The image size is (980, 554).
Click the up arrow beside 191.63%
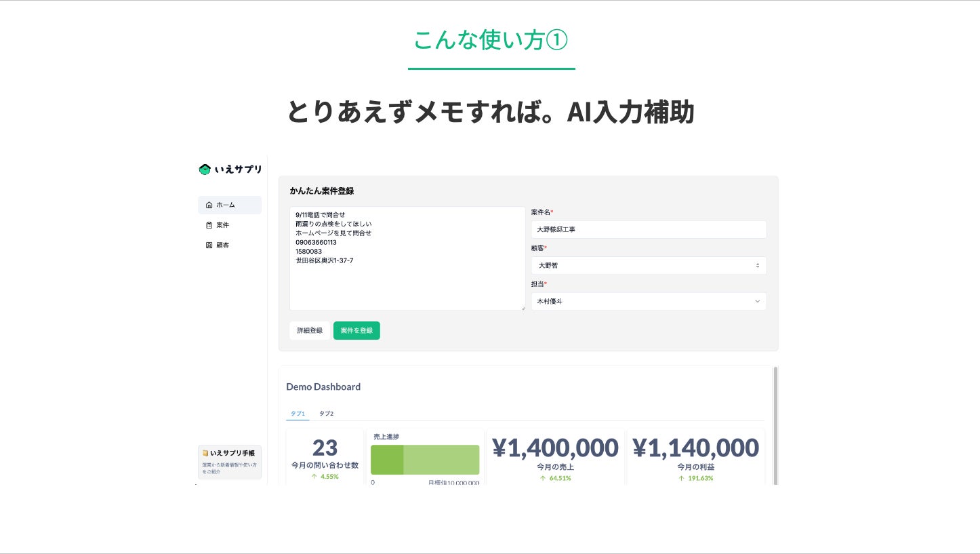click(681, 478)
